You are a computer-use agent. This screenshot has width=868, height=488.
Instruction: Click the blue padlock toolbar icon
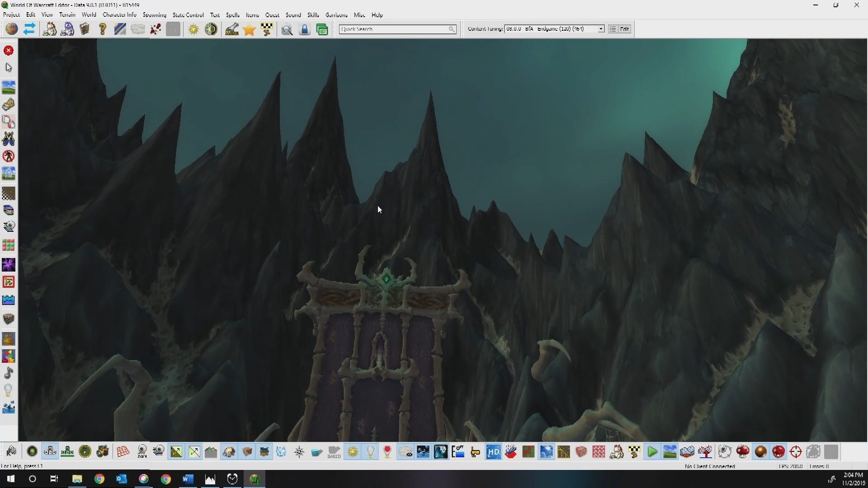(305, 30)
